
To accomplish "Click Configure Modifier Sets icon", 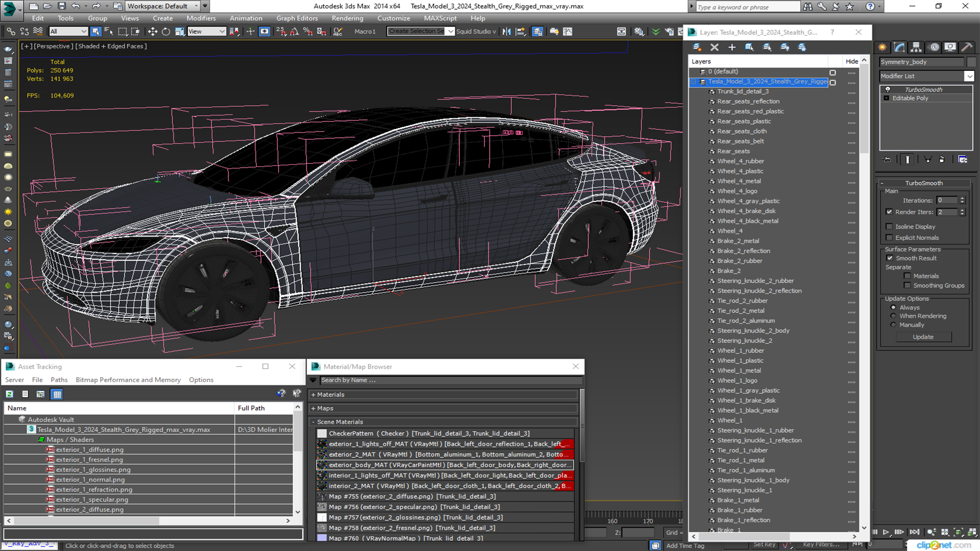I will [963, 159].
